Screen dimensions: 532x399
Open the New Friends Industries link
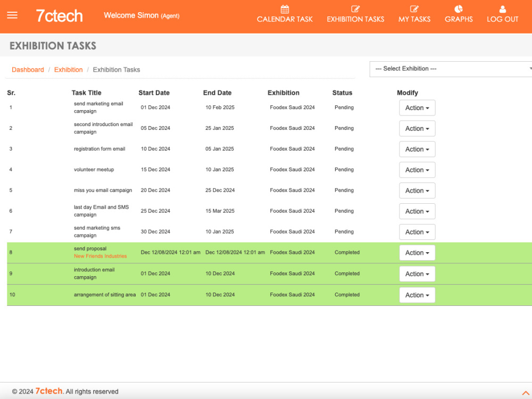(x=101, y=256)
